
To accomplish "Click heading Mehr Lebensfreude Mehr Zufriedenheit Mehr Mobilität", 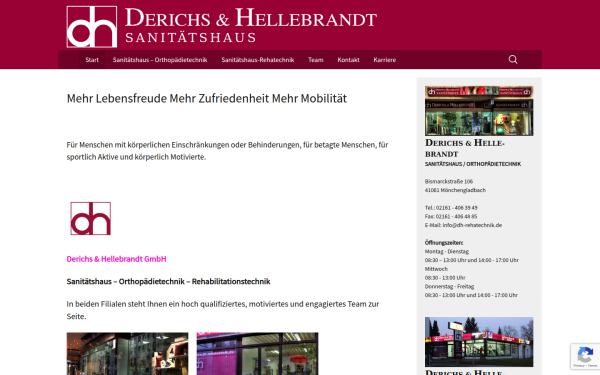I will 207,98.
